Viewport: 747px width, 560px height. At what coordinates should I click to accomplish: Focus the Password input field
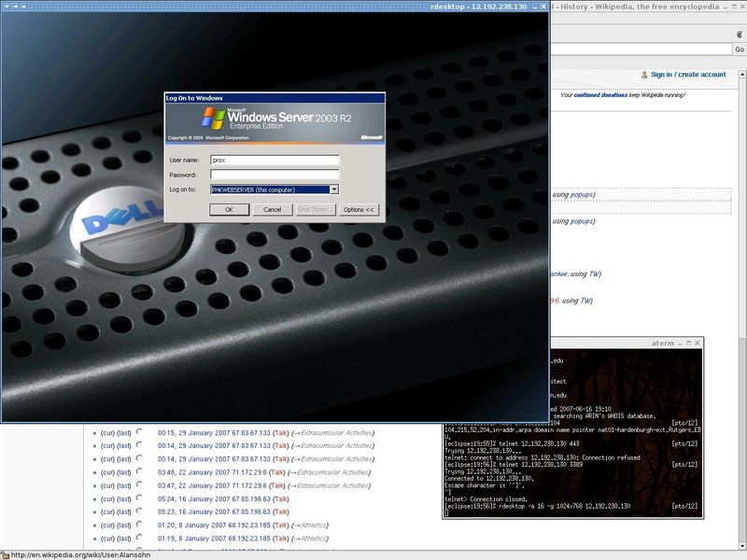tap(274, 175)
